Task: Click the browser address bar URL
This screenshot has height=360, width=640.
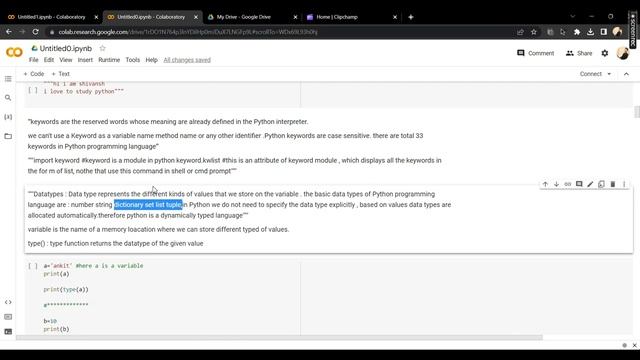Action: click(188, 32)
